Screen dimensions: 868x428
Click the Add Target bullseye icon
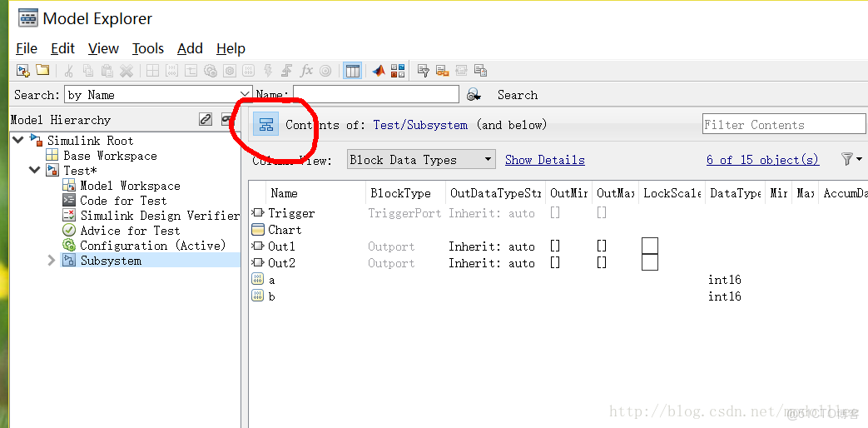coord(325,71)
